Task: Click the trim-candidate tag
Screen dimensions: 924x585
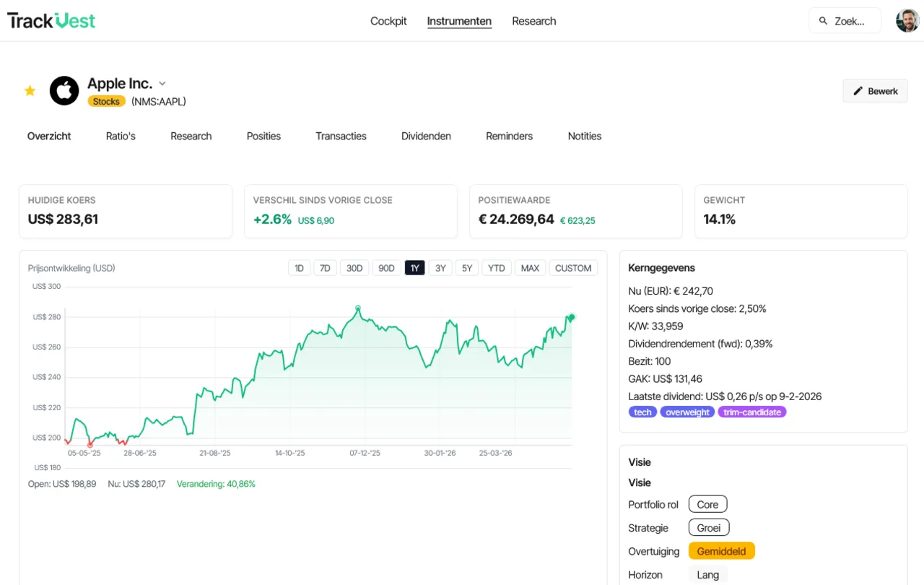Action: point(752,412)
